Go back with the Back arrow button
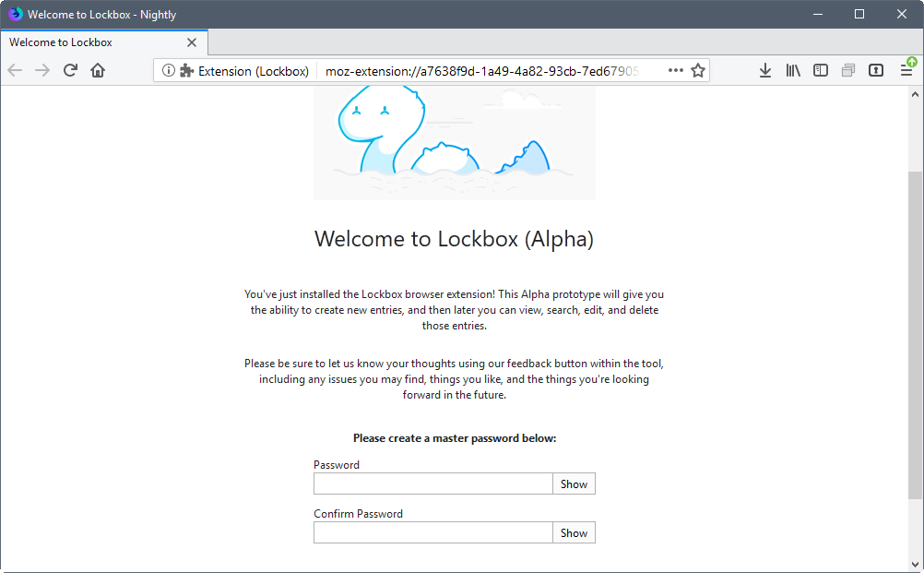The width and height of the screenshot is (924, 573). click(15, 71)
